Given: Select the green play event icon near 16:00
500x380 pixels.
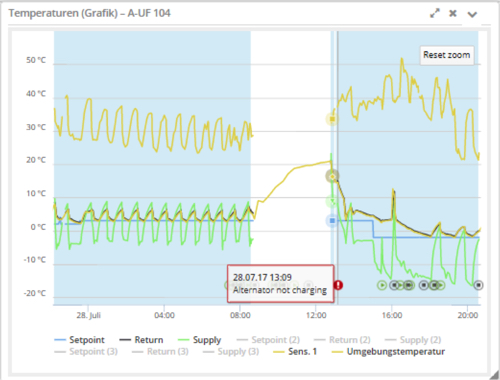Looking at the screenshot, I should [x=382, y=285].
